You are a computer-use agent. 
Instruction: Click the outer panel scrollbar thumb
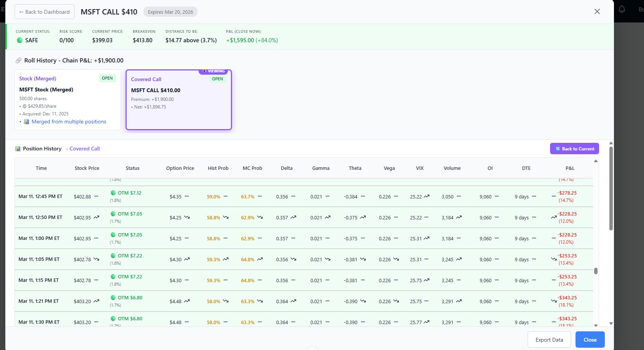(x=611, y=189)
